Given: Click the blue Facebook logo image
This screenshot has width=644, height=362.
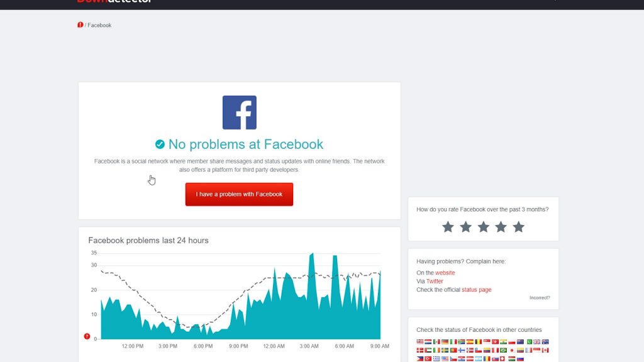Looking at the screenshot, I should pos(240,112).
